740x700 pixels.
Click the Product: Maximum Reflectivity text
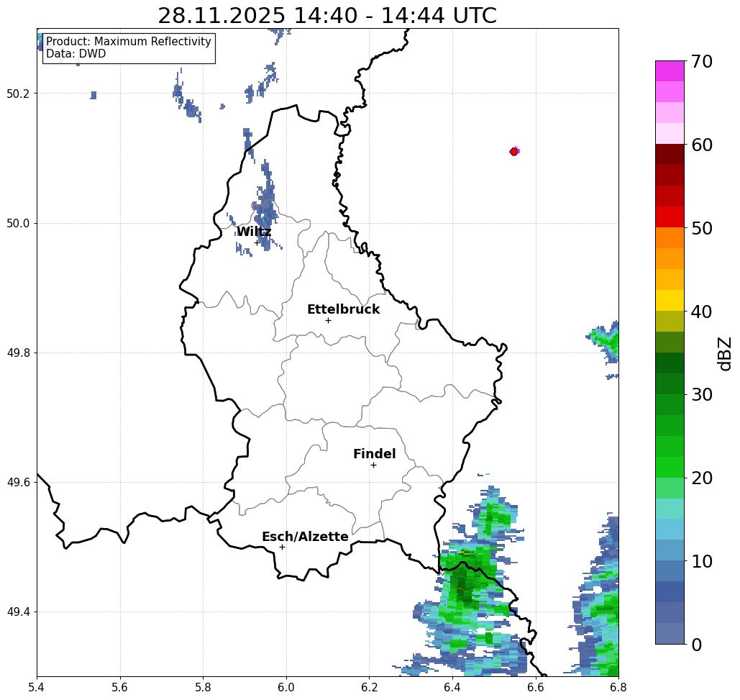pos(128,42)
